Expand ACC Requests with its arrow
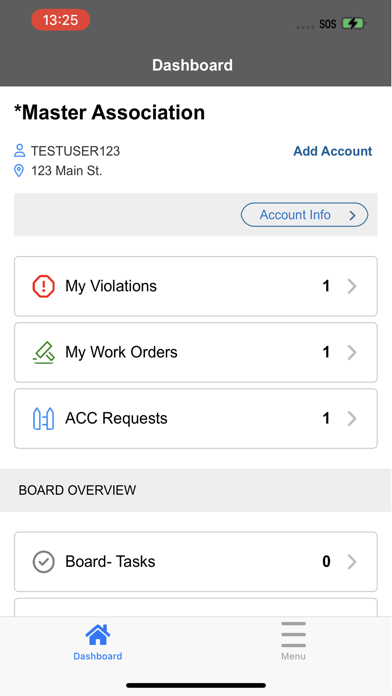Viewport: 392px width, 696px height. [352, 419]
